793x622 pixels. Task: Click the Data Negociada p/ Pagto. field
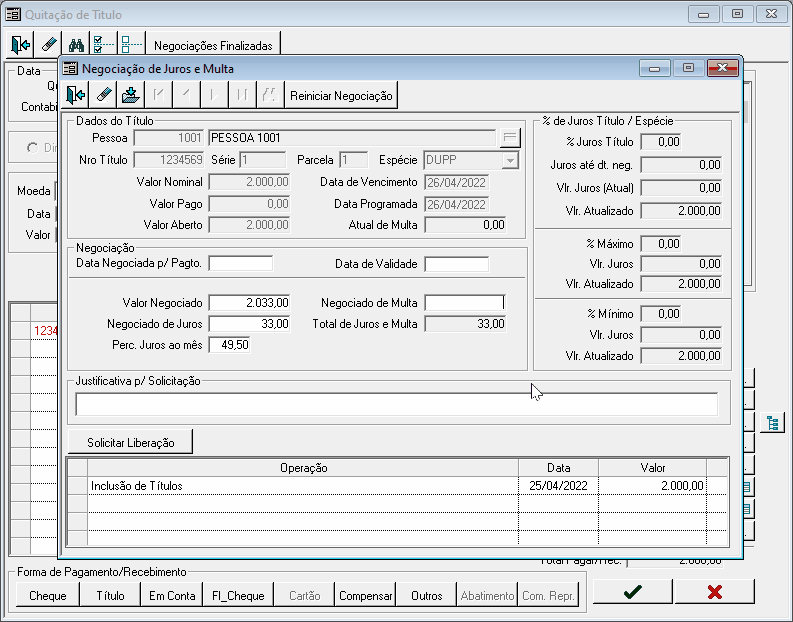click(240, 264)
